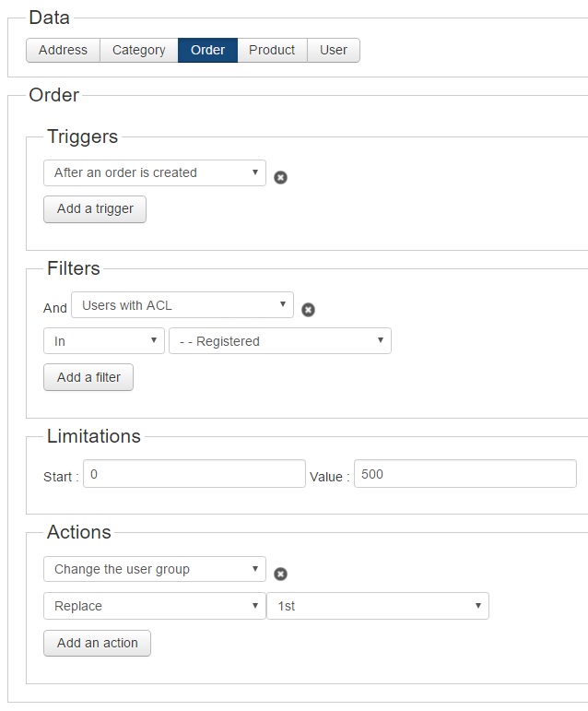This screenshot has width=588, height=711.
Task: Click the 'Add an action' button
Action: [x=97, y=643]
